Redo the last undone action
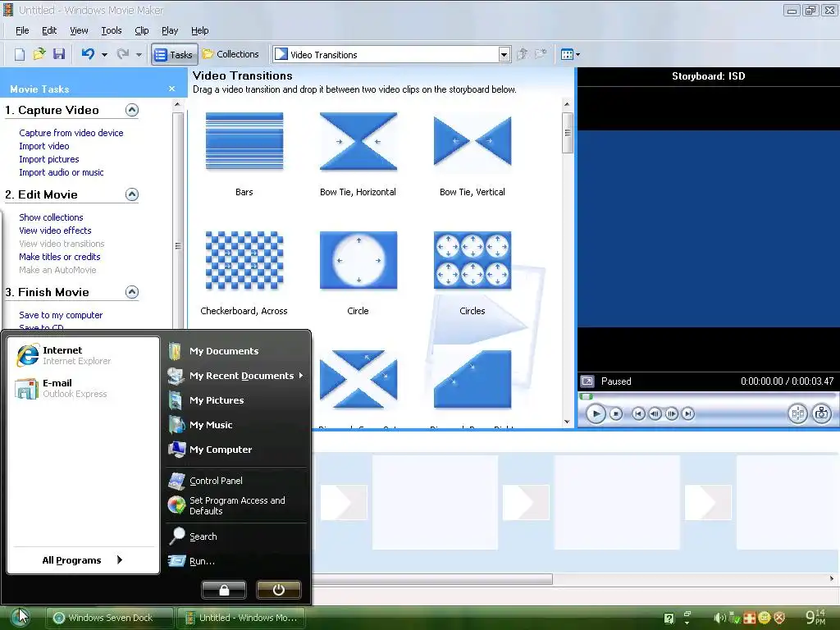This screenshot has height=630, width=840. [123, 54]
